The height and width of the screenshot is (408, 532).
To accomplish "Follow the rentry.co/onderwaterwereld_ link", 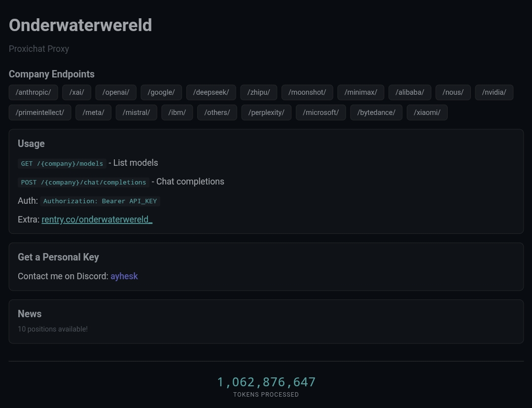I will pos(97,220).
